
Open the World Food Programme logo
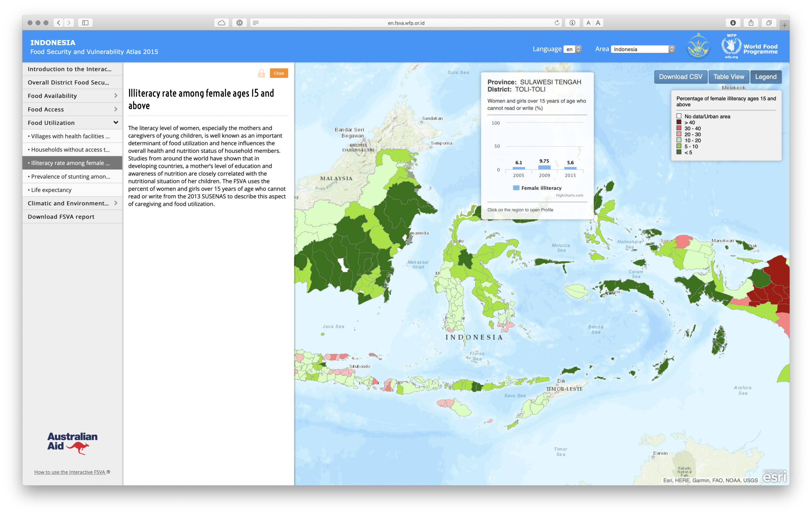(749, 46)
